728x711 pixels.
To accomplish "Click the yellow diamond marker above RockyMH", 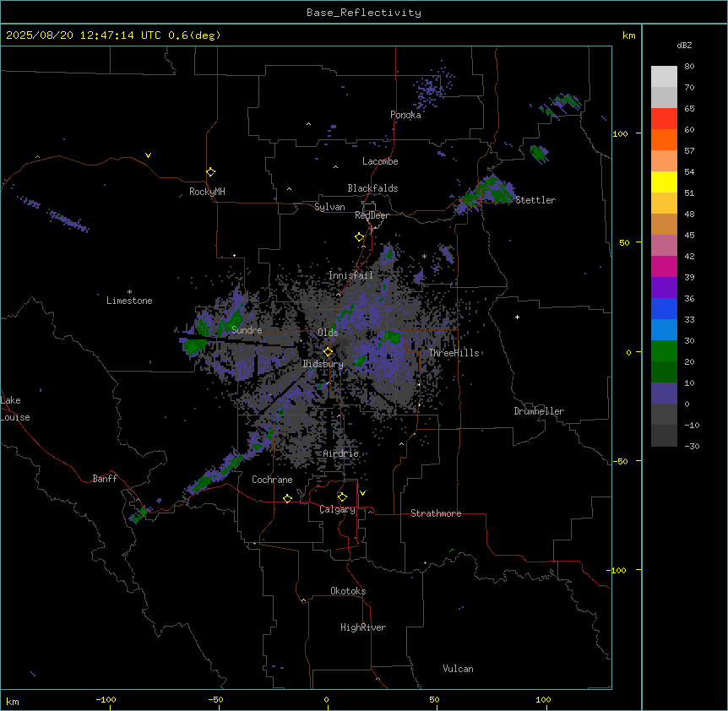I will 210,172.
